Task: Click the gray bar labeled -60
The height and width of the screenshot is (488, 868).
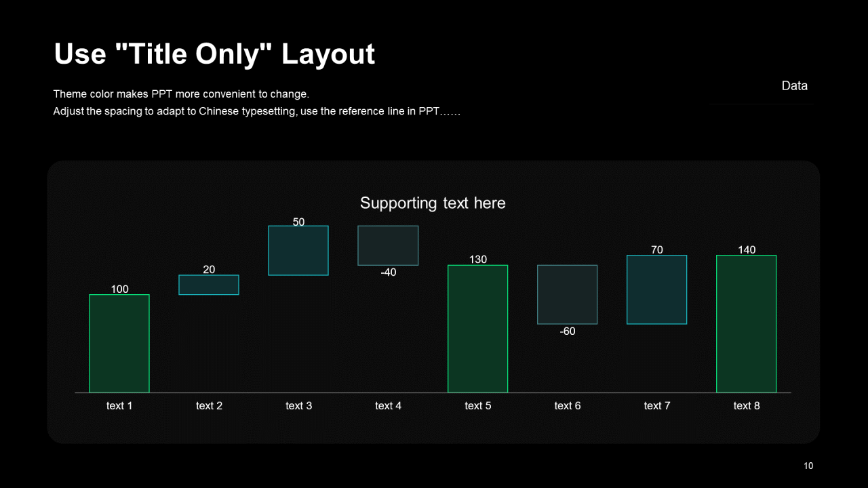Action: tap(567, 294)
